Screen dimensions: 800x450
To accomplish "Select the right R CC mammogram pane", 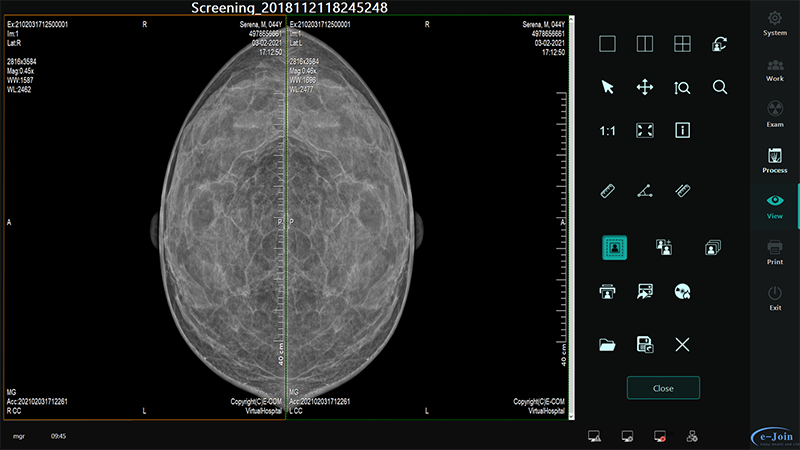I will [144, 217].
